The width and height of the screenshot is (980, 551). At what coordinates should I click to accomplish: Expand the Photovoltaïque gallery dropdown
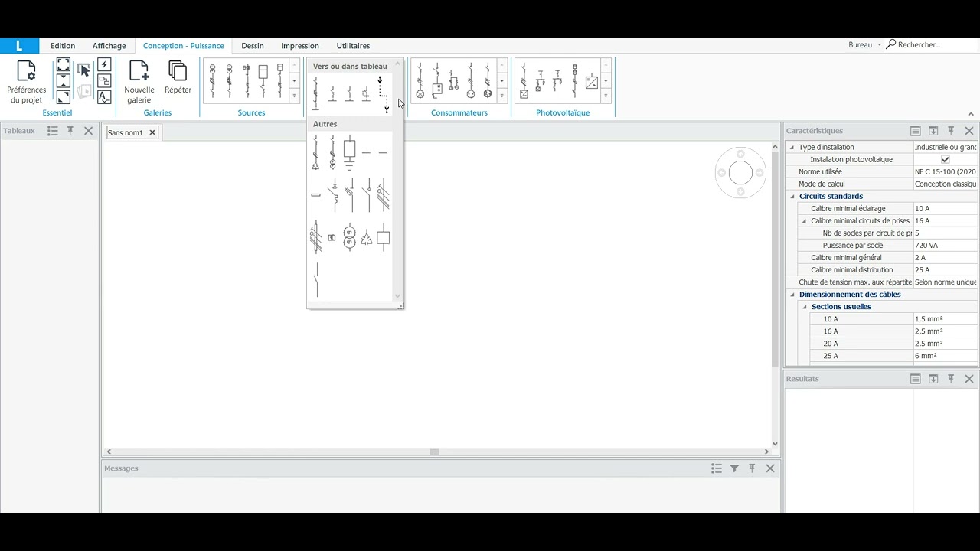coord(606,96)
